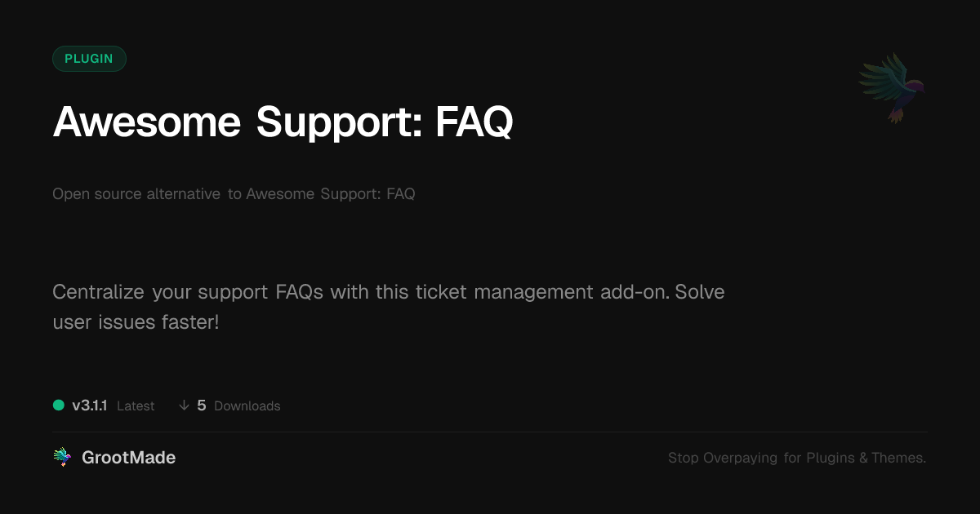Click the green PLUGIN badge
The width and height of the screenshot is (980, 514).
[89, 59]
